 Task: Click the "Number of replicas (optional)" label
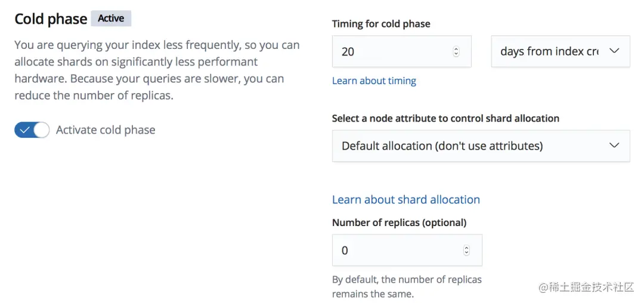click(399, 222)
